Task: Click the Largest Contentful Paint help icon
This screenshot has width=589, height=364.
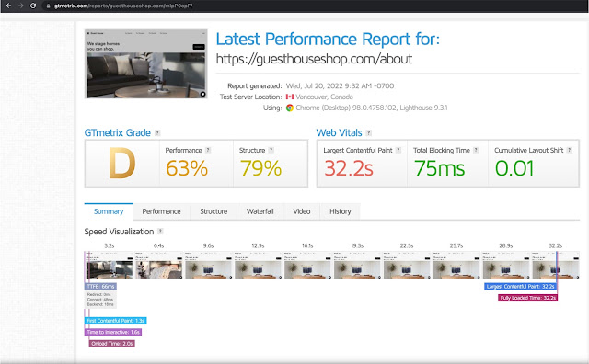Action: [398, 150]
